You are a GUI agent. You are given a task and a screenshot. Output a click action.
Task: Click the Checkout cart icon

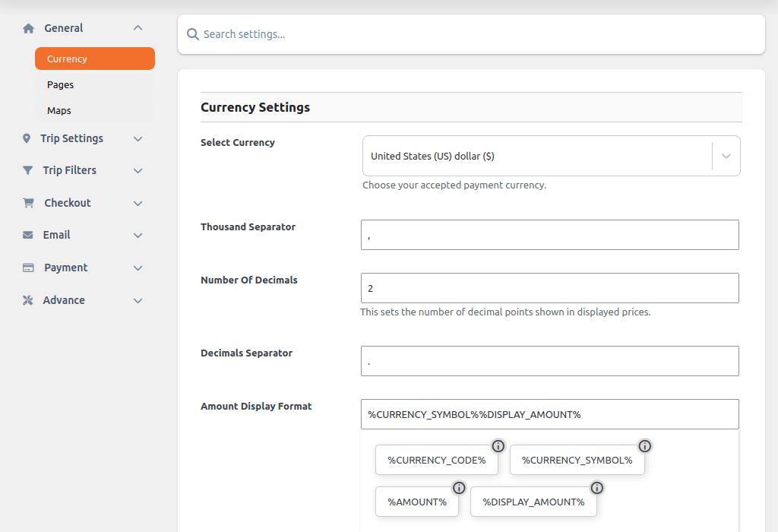point(28,203)
